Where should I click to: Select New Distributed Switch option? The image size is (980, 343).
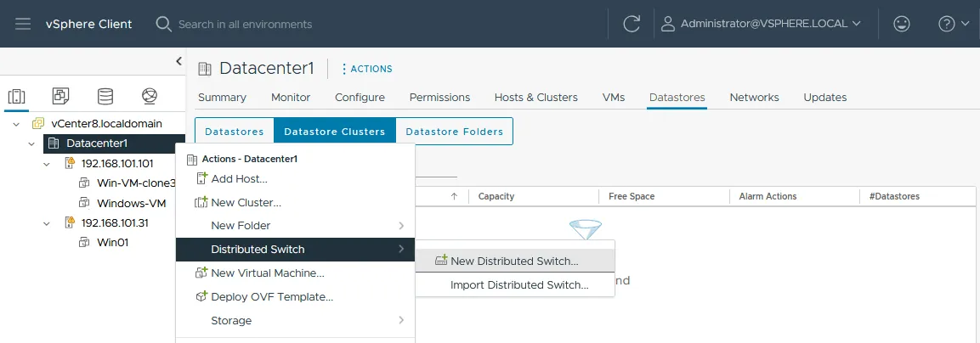tap(515, 261)
